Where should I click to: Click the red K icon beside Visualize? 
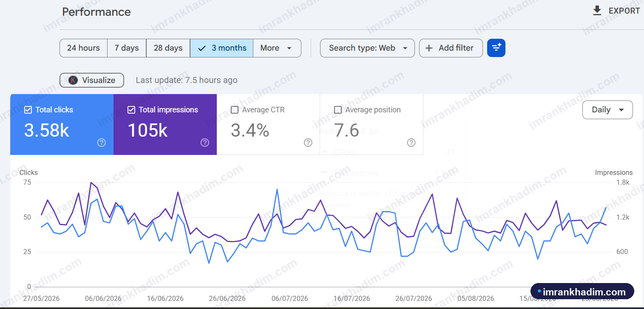coord(73,80)
